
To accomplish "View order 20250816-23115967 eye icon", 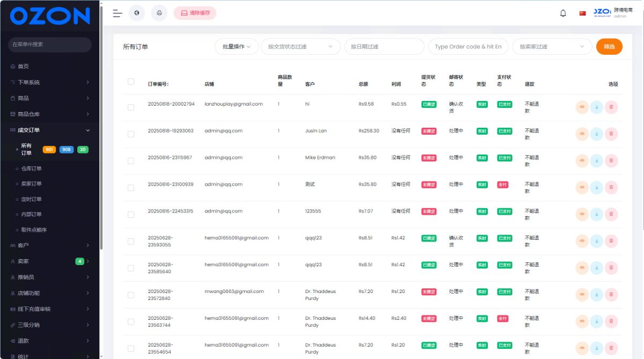I will click(x=582, y=161).
